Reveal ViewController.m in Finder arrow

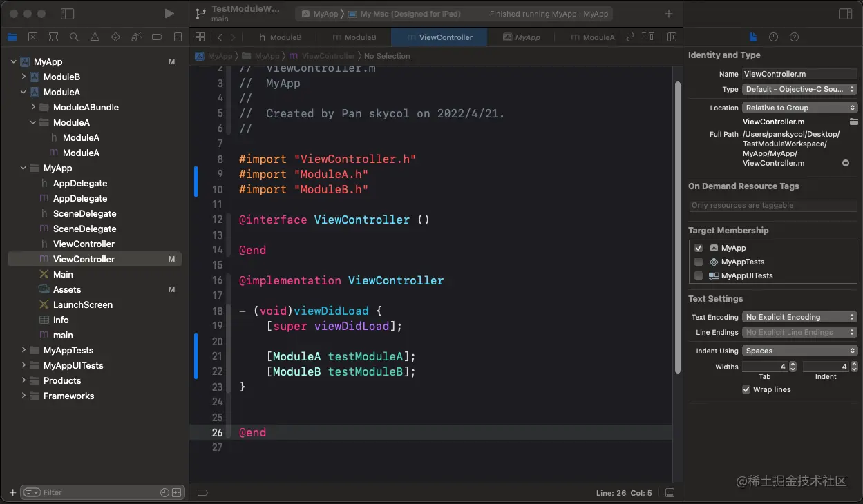point(846,163)
